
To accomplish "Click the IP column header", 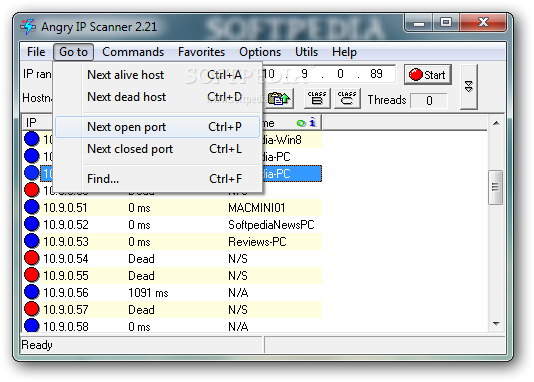I will tap(37, 123).
